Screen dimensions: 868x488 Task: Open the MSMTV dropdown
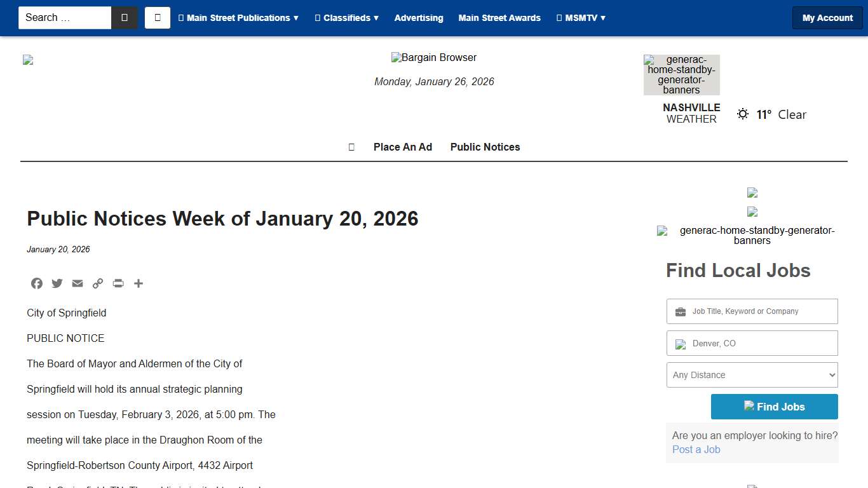[581, 18]
